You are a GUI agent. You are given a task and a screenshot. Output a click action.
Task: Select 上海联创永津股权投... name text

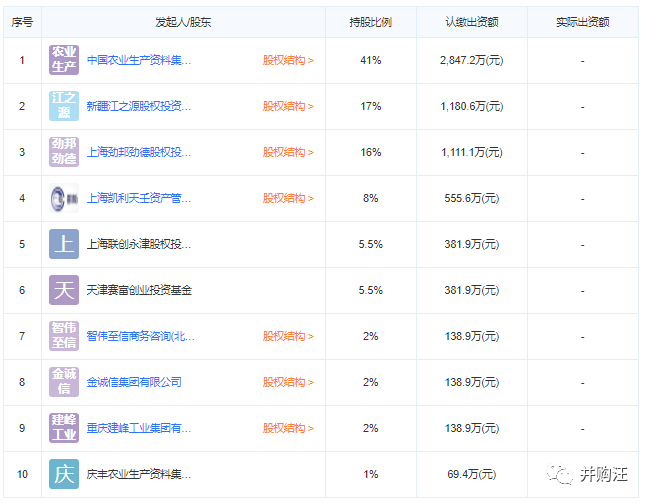(139, 244)
